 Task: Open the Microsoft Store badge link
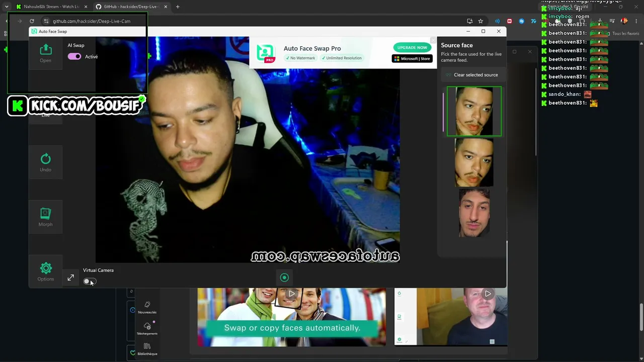(x=412, y=58)
